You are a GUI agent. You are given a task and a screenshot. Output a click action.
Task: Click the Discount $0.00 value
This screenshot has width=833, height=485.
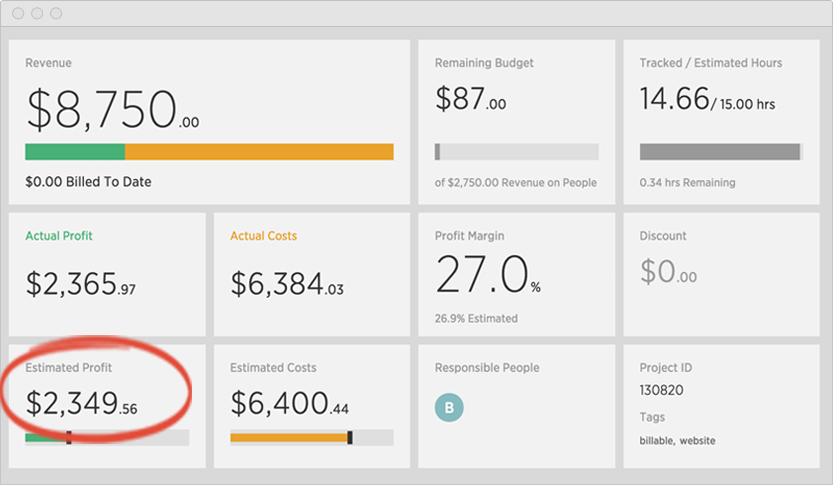668,271
